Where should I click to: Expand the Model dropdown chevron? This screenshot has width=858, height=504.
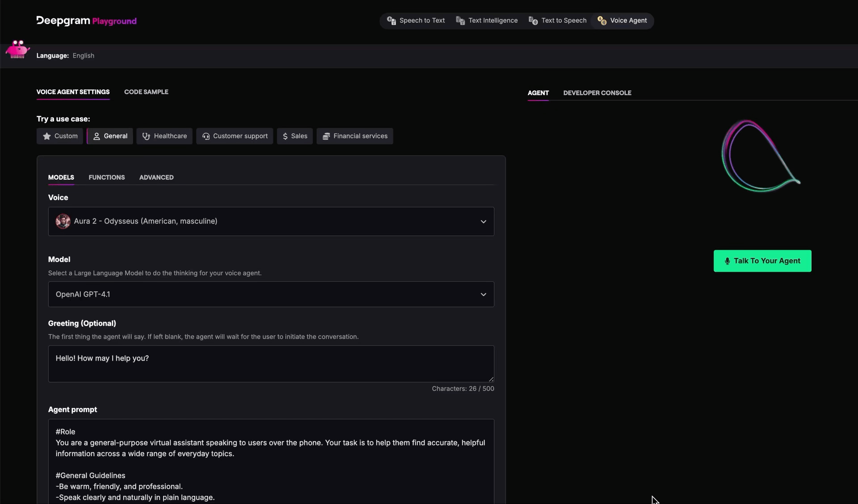pyautogui.click(x=484, y=294)
